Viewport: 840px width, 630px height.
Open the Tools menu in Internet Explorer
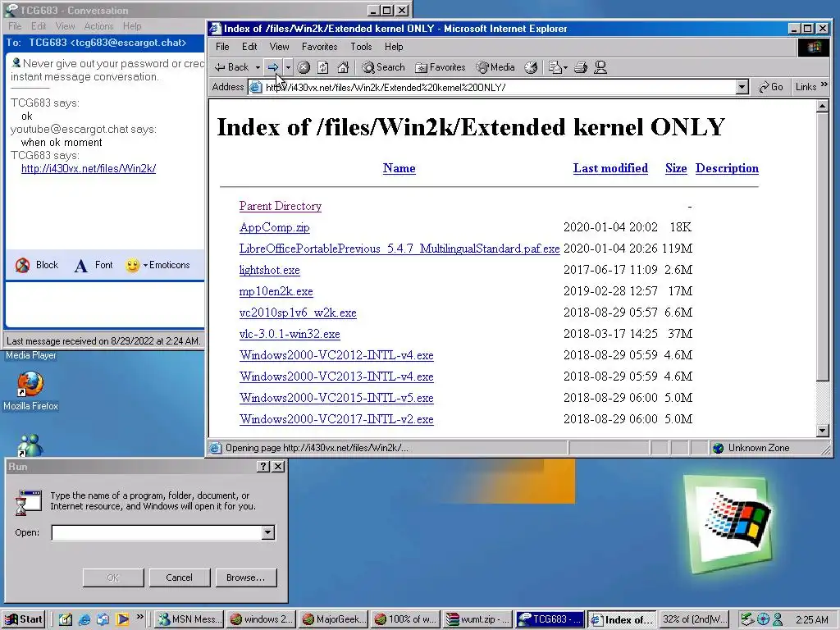coord(361,47)
